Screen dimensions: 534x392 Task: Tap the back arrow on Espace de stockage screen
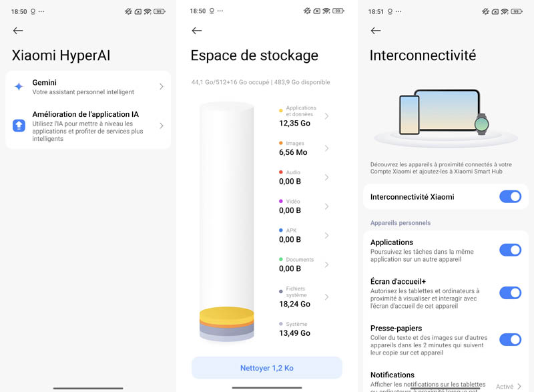[196, 31]
